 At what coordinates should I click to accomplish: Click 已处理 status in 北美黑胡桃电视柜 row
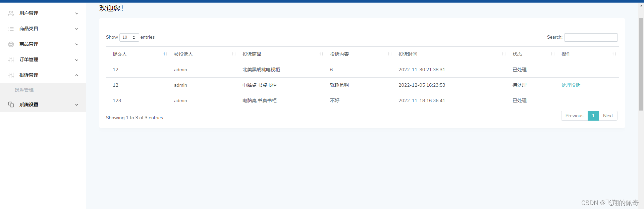(x=519, y=70)
